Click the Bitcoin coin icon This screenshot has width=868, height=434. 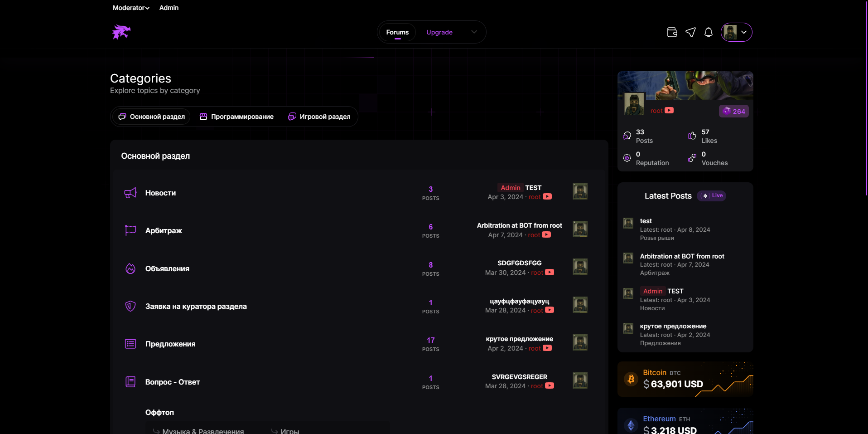click(x=631, y=379)
